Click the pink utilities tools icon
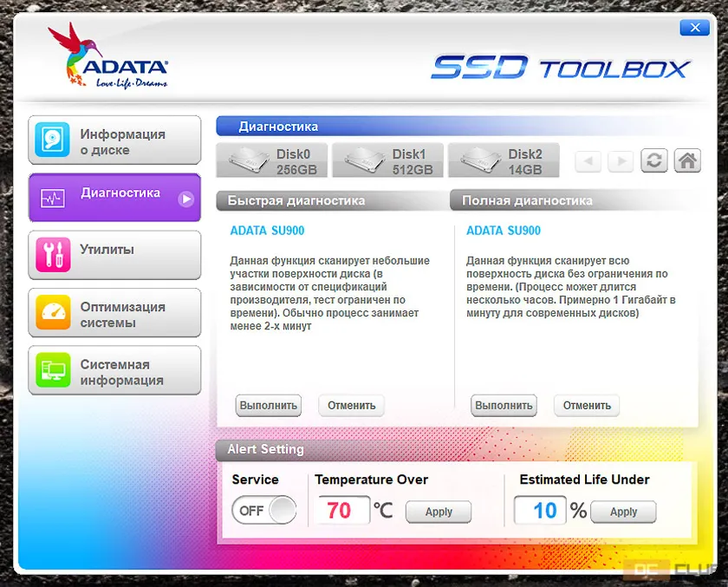This screenshot has width=728, height=587. point(53,255)
